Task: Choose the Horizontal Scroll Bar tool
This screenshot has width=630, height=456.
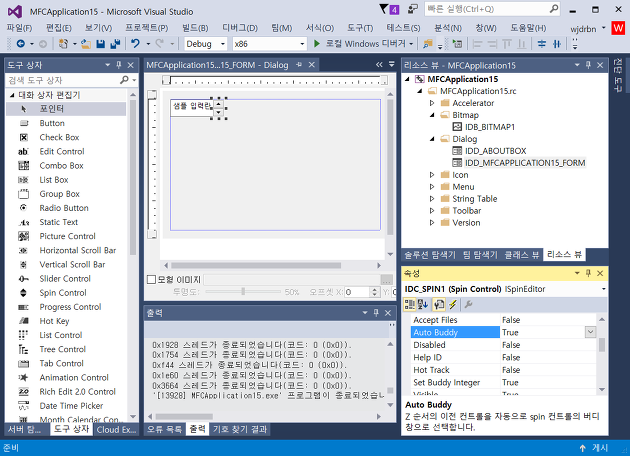Action: 78,250
